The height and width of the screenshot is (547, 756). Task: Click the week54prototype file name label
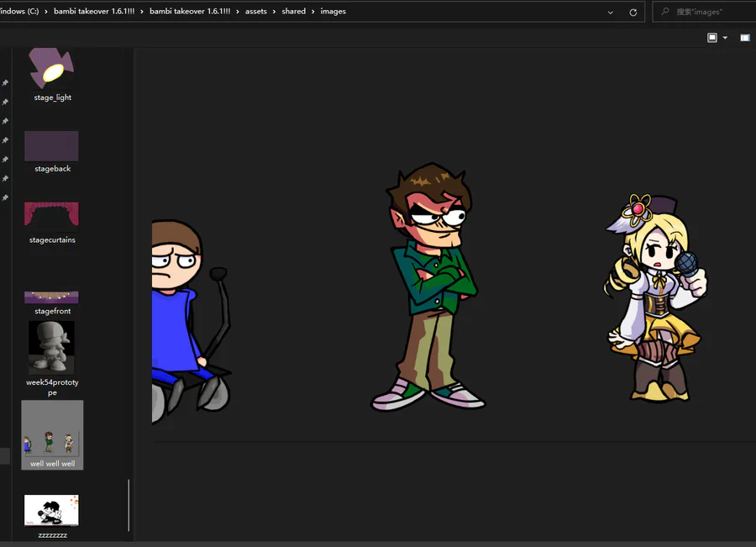(53, 387)
